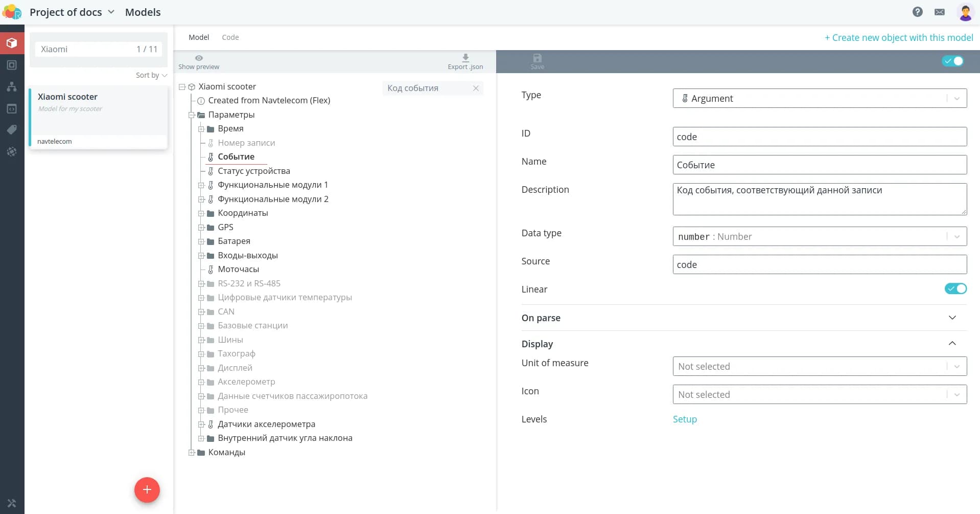Click the Save floppy disk icon
Screen dimensions: 980x514
coord(537,58)
